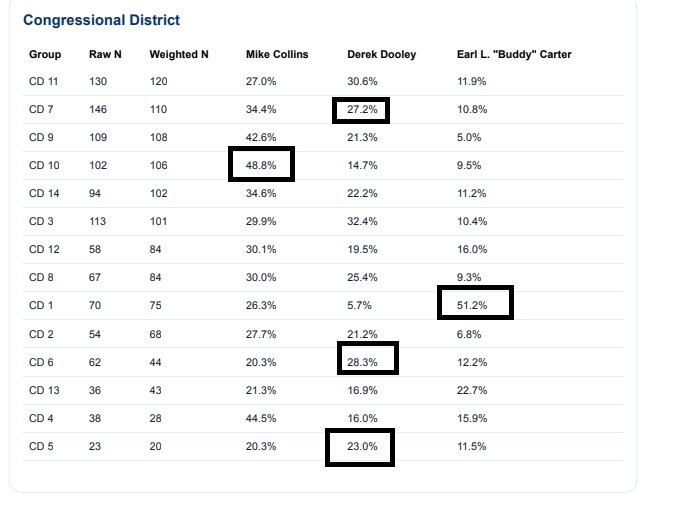Viewport: 695px width, 506px height.
Task: Select the CD 11 row label
Action: click(x=43, y=82)
